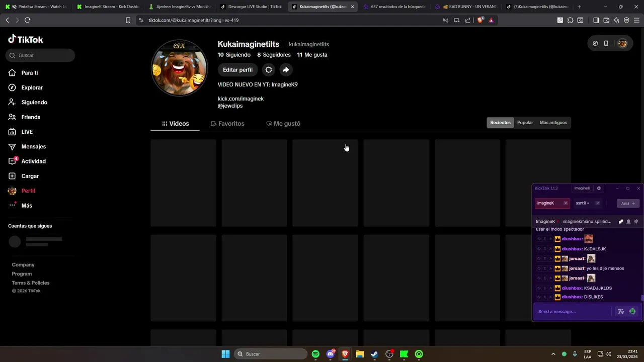This screenshot has height=362, width=644.
Task: Focus KickTalk Send a message field
Action: (x=574, y=312)
